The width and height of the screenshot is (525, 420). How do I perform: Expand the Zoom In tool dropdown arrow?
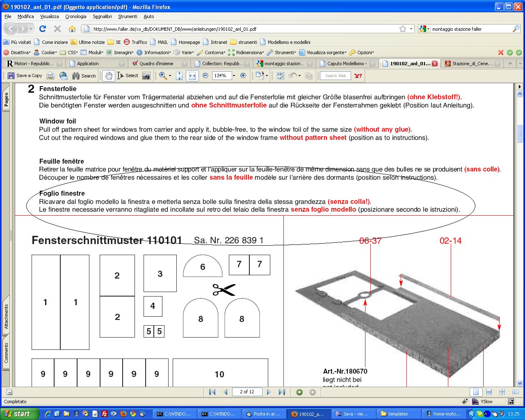click(x=169, y=76)
